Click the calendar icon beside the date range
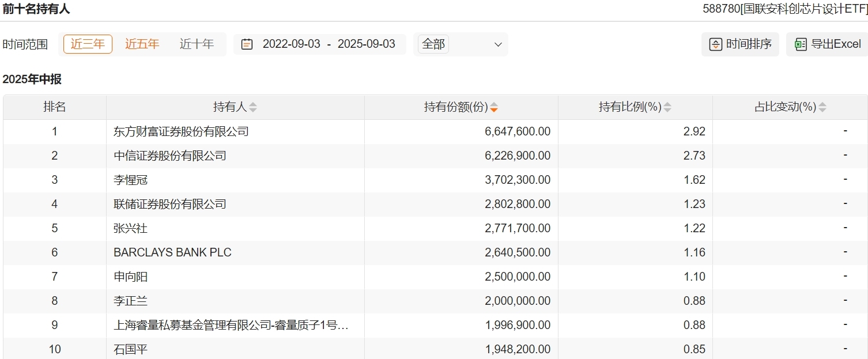This screenshot has width=868, height=359. (x=247, y=44)
